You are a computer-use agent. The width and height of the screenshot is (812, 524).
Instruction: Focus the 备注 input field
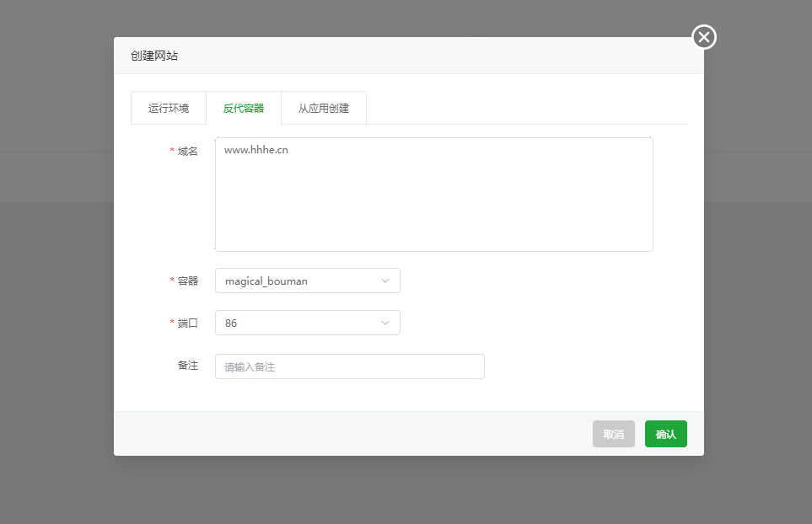350,366
